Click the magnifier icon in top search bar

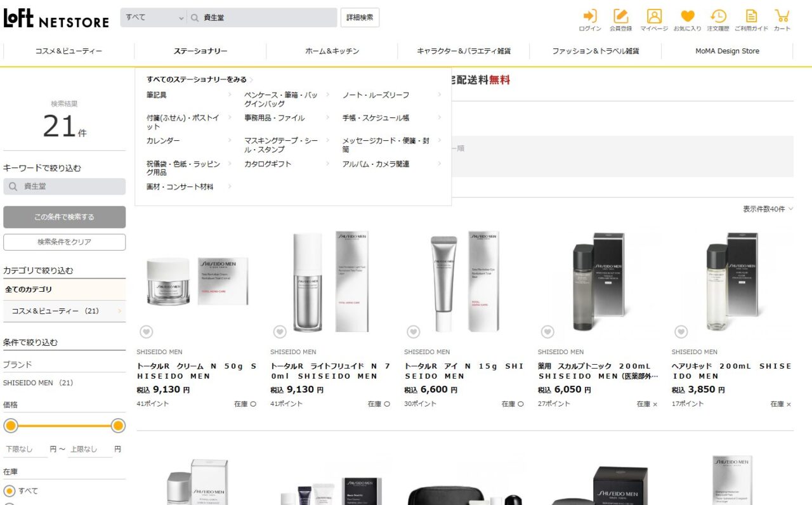coord(195,18)
